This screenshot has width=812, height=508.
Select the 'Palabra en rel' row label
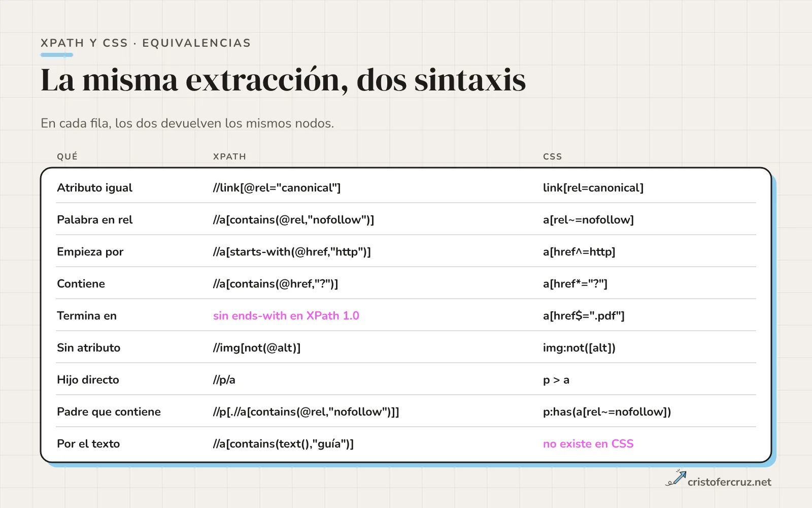tap(94, 220)
